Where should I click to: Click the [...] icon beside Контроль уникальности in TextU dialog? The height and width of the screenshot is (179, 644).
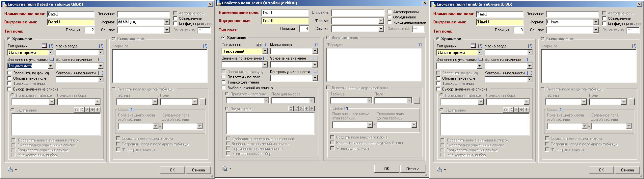[x=315, y=72]
